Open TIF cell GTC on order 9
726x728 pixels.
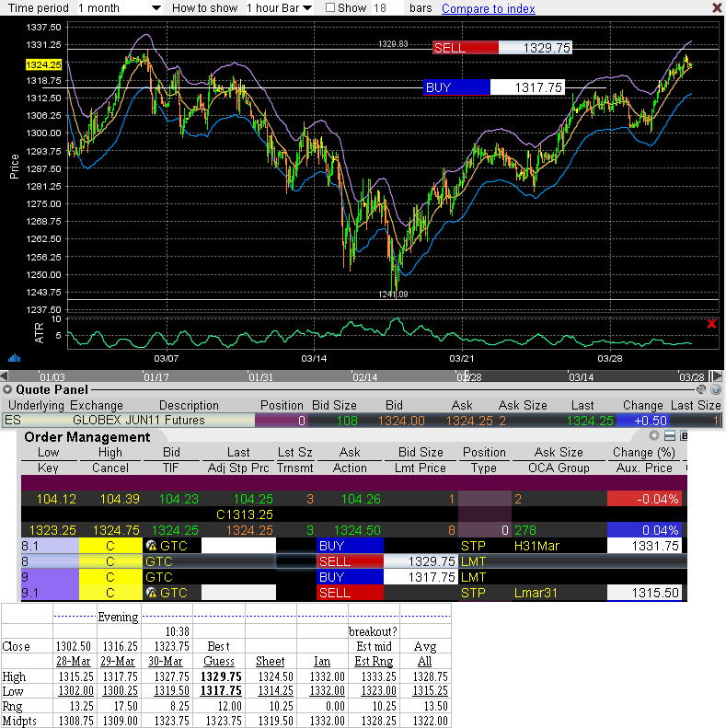(172, 577)
